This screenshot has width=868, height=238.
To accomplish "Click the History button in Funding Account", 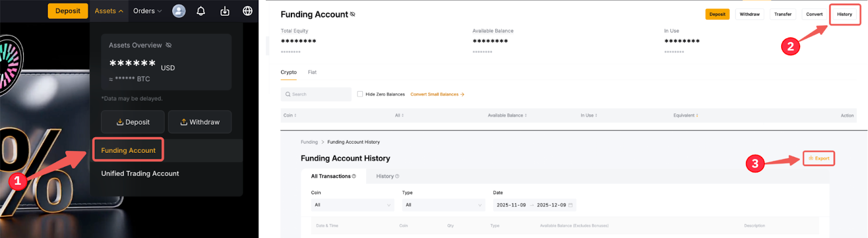I will (x=844, y=14).
